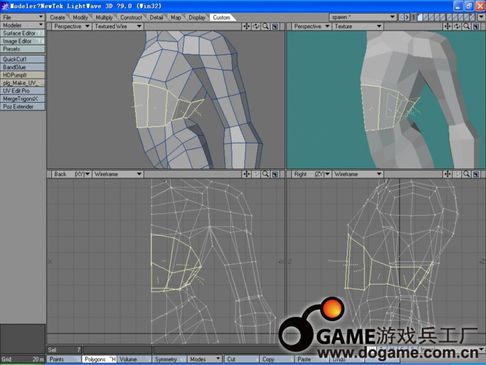Screen dimensions: 486x365
Task: Click the zoom magnifier of top-left Perspective viewport
Action: pos(266,26)
